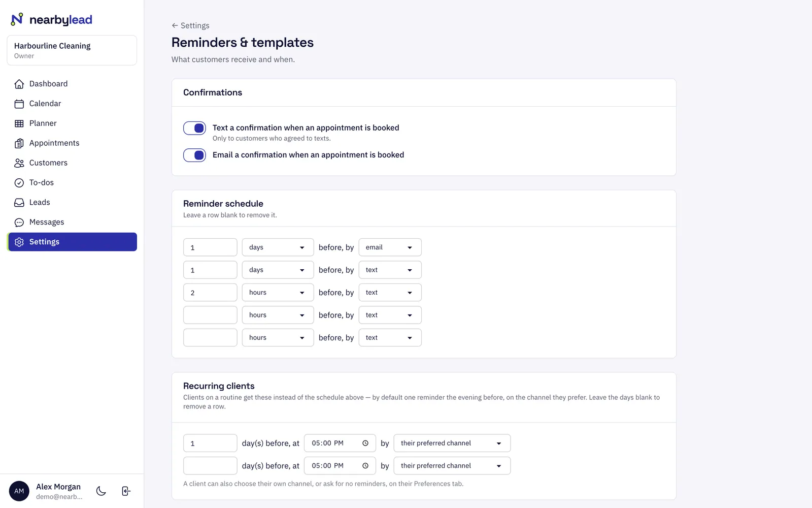Click the Messages chat bubble icon
Viewport: 812px width, 508px height.
click(x=19, y=223)
